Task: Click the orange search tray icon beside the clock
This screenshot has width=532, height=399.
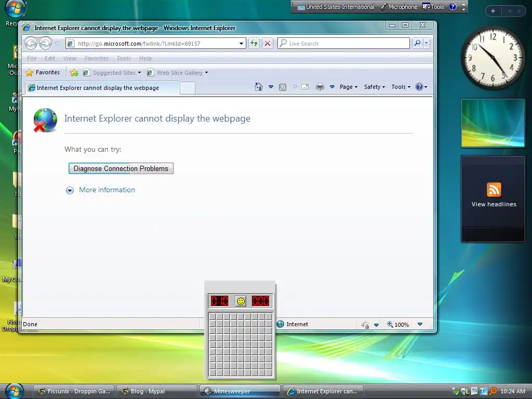Action: tap(493, 391)
